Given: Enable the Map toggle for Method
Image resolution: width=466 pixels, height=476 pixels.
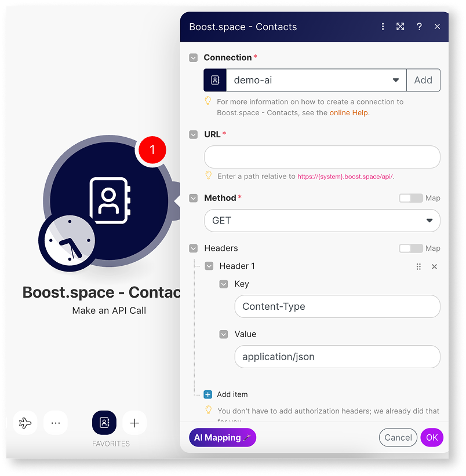Looking at the screenshot, I should point(412,198).
